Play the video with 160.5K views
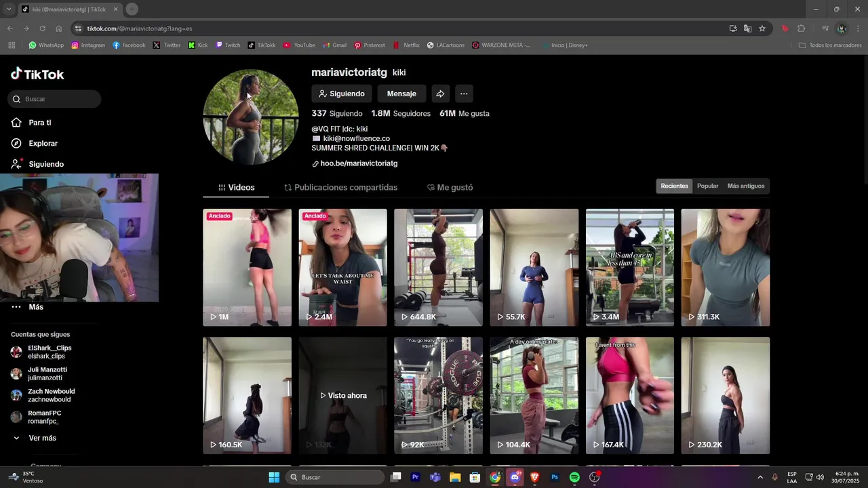Screen dimensions: 868x488 [x=247, y=395]
